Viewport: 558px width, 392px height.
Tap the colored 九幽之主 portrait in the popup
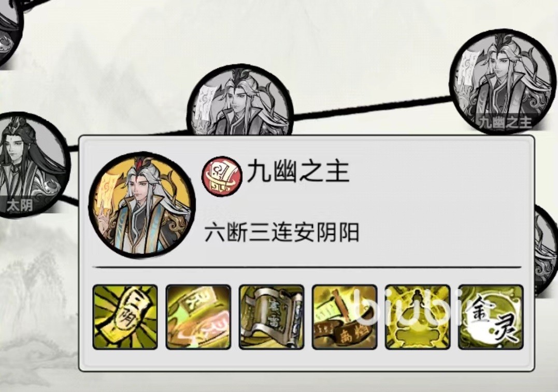click(x=141, y=205)
